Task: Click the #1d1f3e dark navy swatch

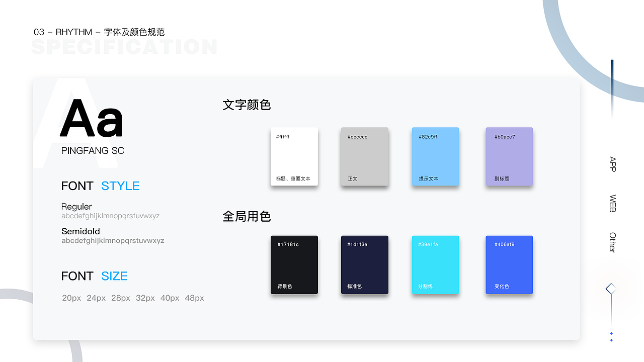Action: 365,265
